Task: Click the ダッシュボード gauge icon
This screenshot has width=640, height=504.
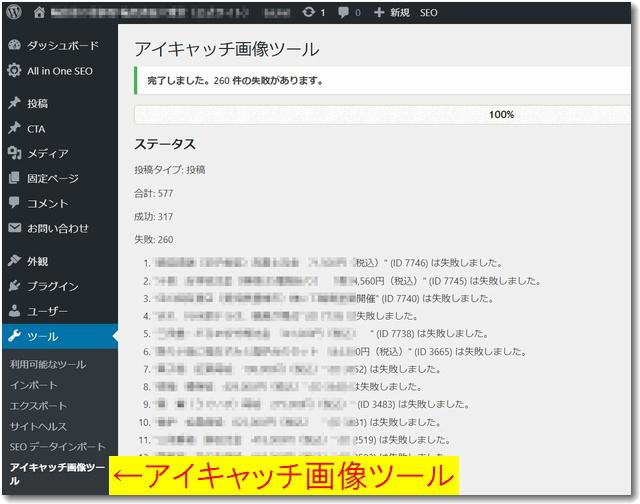Action: (14, 45)
